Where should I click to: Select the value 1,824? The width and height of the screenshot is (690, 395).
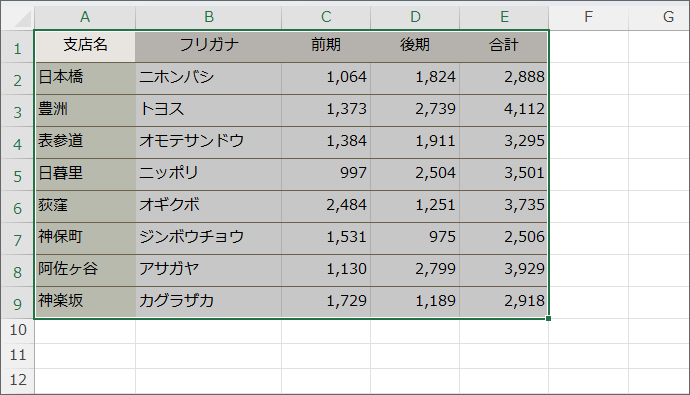coord(415,78)
